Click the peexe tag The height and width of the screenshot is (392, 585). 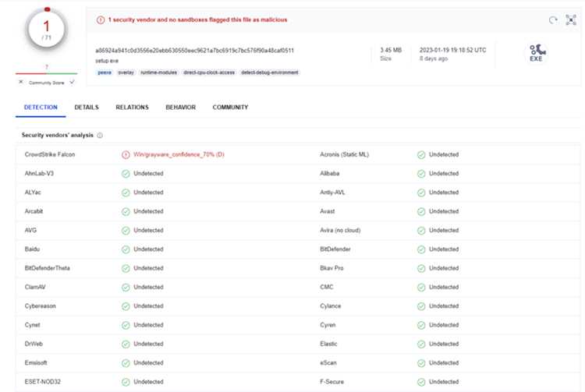105,72
